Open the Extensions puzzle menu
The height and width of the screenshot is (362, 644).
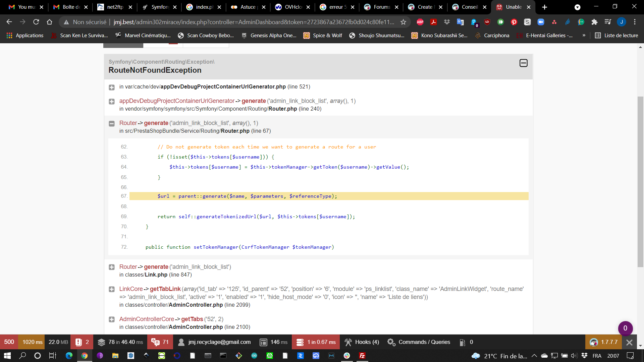[594, 22]
